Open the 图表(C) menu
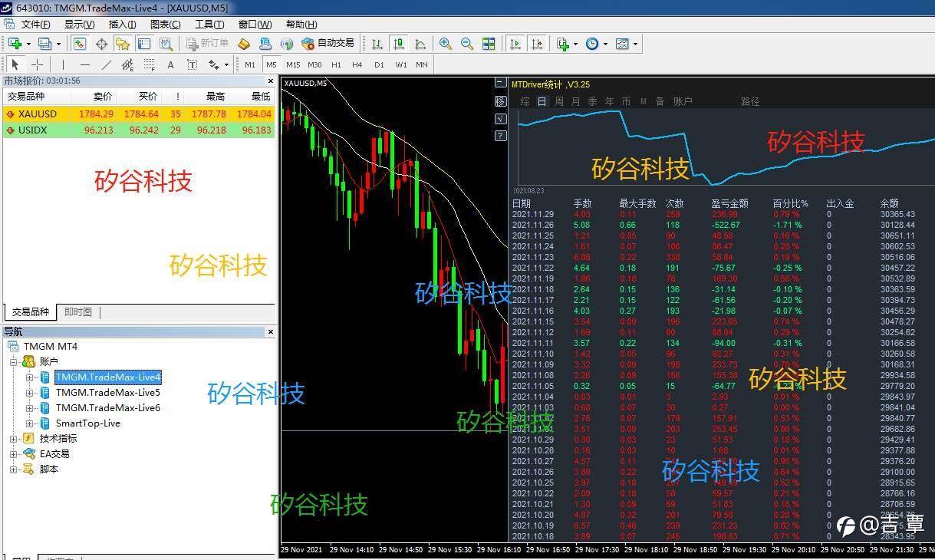Screen dimensions: 935x560 166,25
